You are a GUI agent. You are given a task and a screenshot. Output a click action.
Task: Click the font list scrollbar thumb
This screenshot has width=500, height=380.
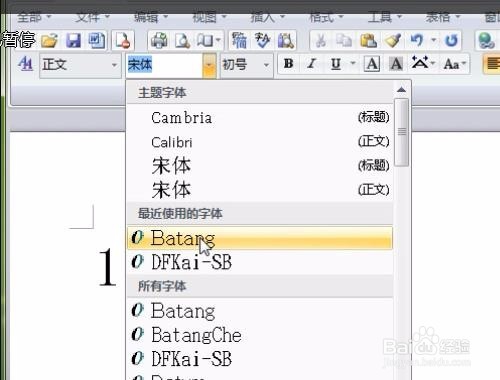(402, 132)
